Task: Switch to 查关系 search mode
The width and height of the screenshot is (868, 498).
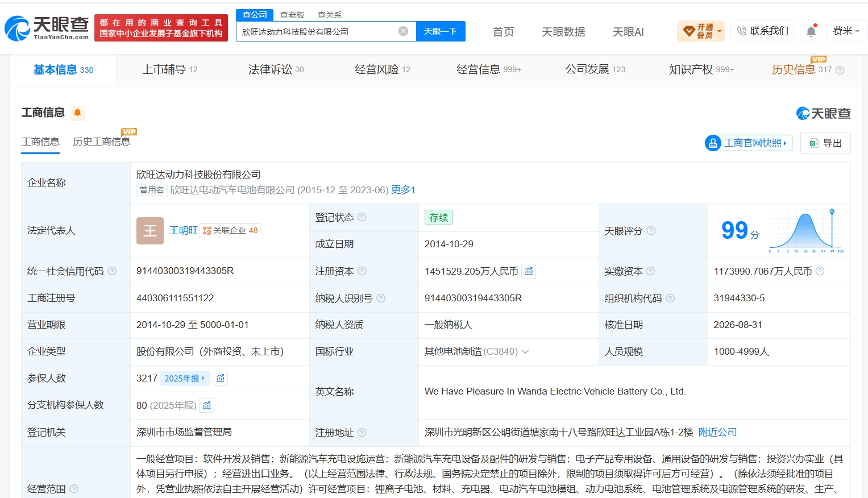Action: (x=330, y=15)
